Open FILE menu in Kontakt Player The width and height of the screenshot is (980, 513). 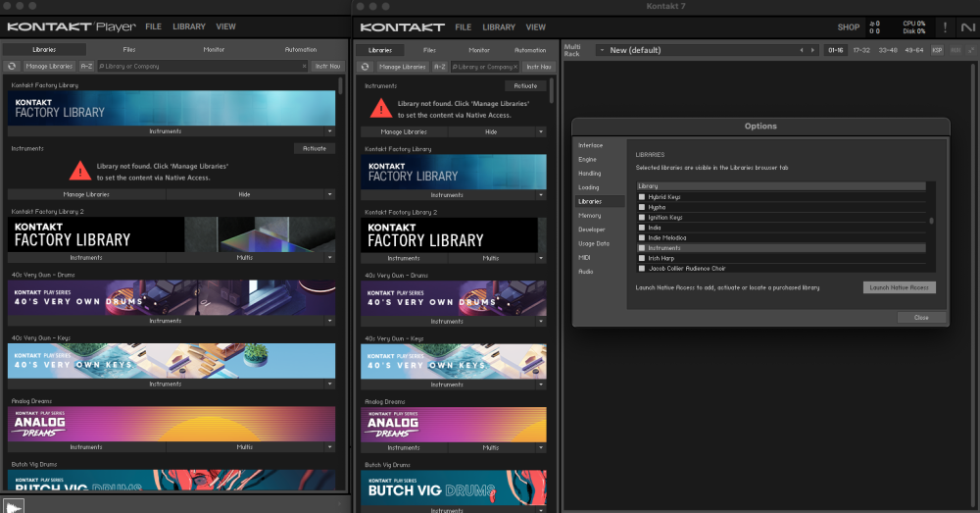(153, 26)
